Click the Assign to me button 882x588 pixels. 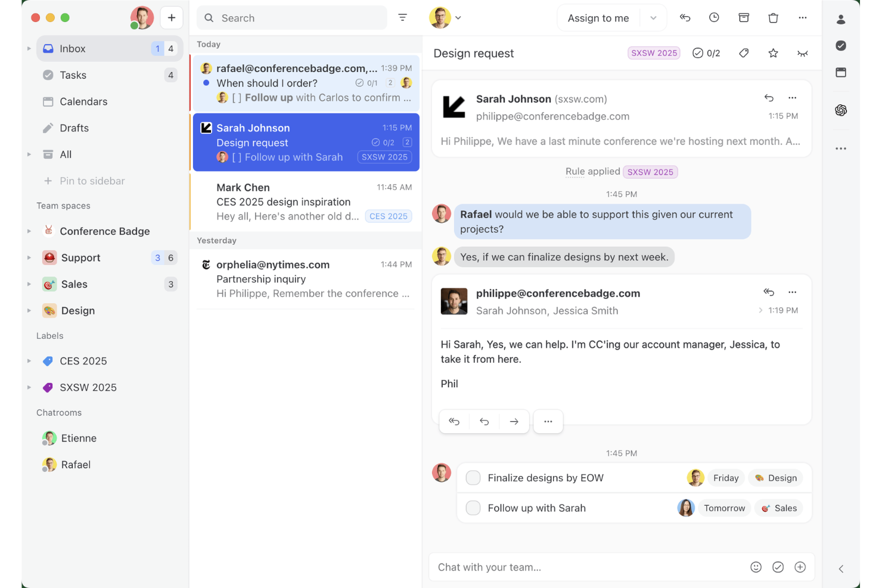(598, 18)
